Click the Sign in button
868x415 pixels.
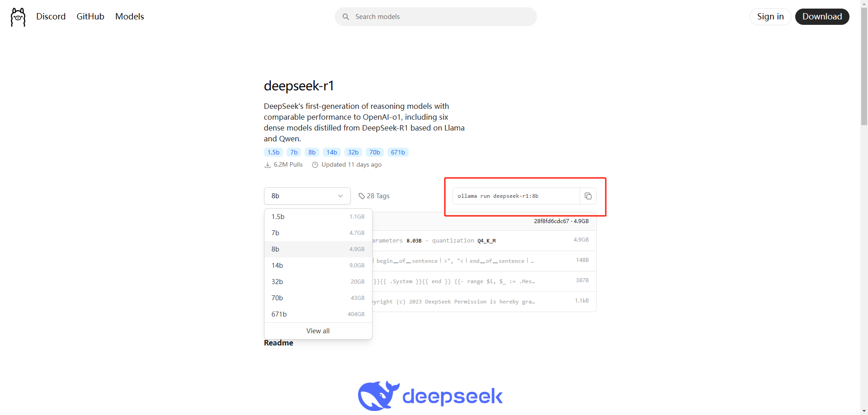pos(770,17)
